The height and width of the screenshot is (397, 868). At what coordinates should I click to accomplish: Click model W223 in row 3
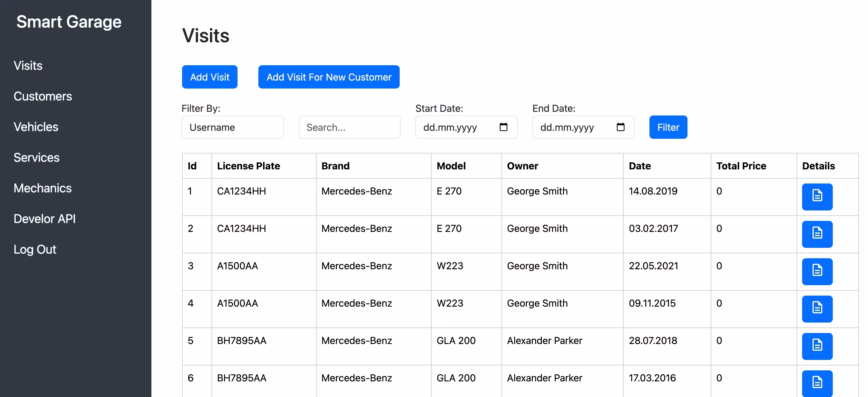tap(450, 266)
